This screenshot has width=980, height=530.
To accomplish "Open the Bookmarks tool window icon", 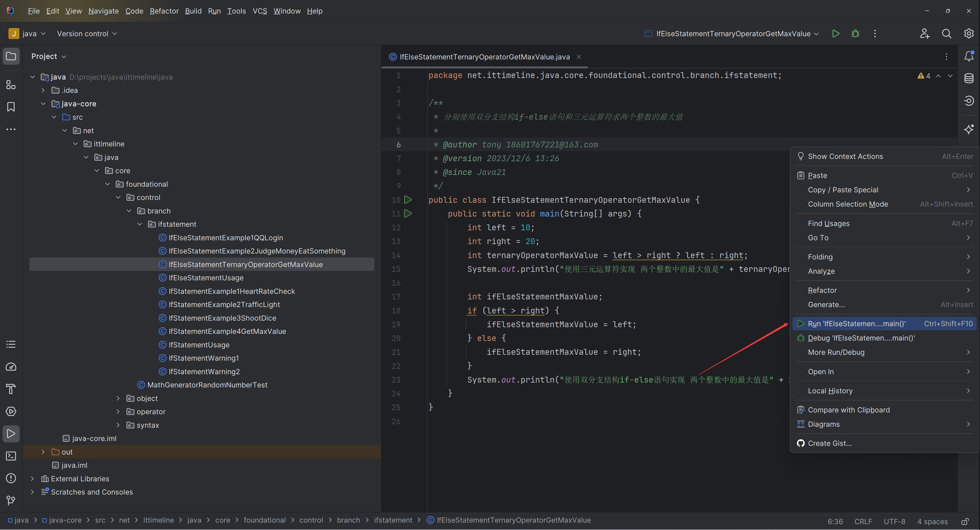I will coord(11,107).
